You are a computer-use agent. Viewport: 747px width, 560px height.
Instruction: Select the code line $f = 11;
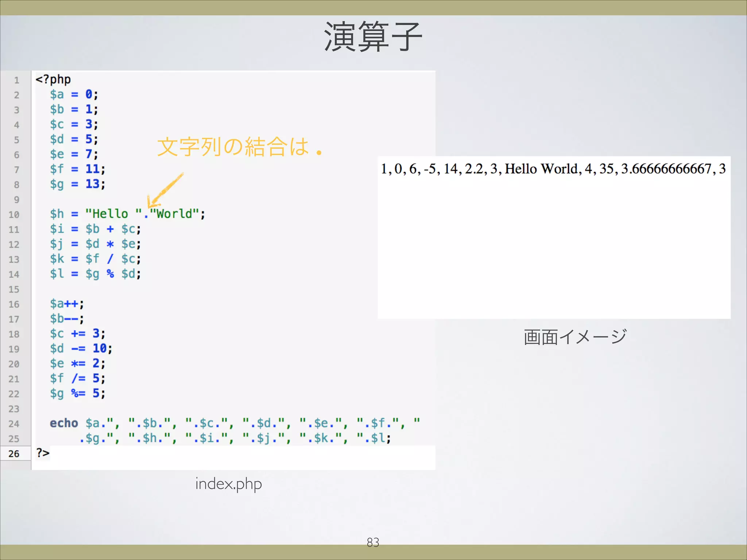(x=78, y=169)
